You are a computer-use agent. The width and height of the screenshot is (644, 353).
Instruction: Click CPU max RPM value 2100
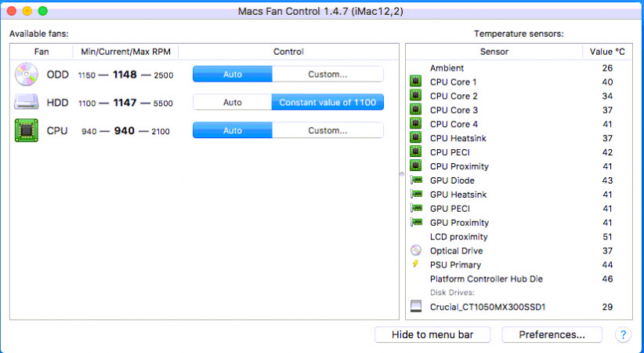pos(161,131)
